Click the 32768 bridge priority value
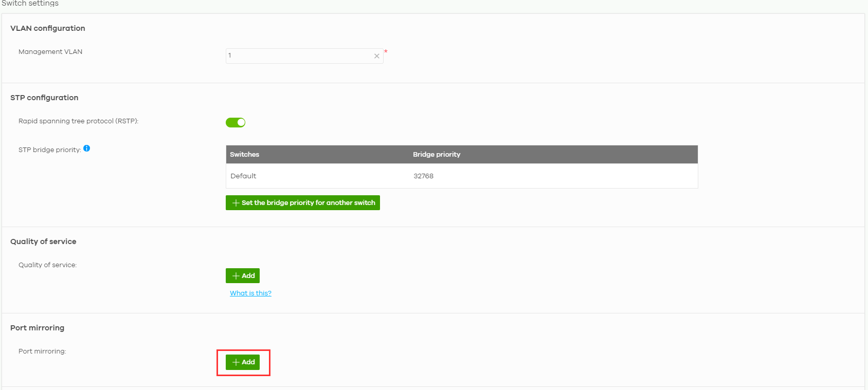This screenshot has height=390, width=868. click(423, 176)
